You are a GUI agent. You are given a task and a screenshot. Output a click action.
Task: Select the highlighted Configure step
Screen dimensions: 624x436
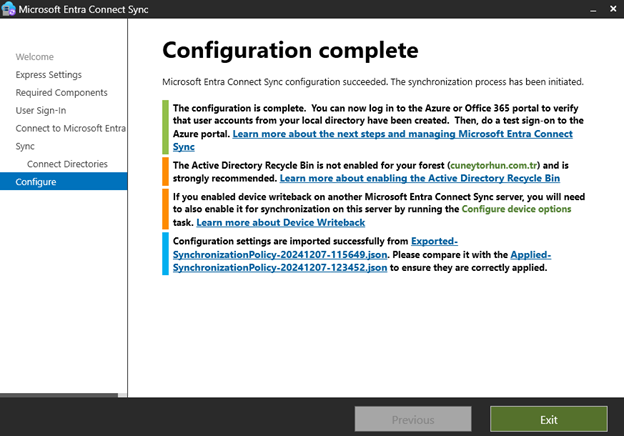[x=36, y=182]
